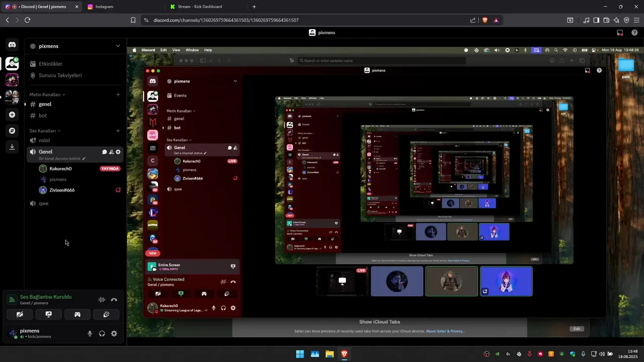Toggle screen share in voice panel

[49, 314]
